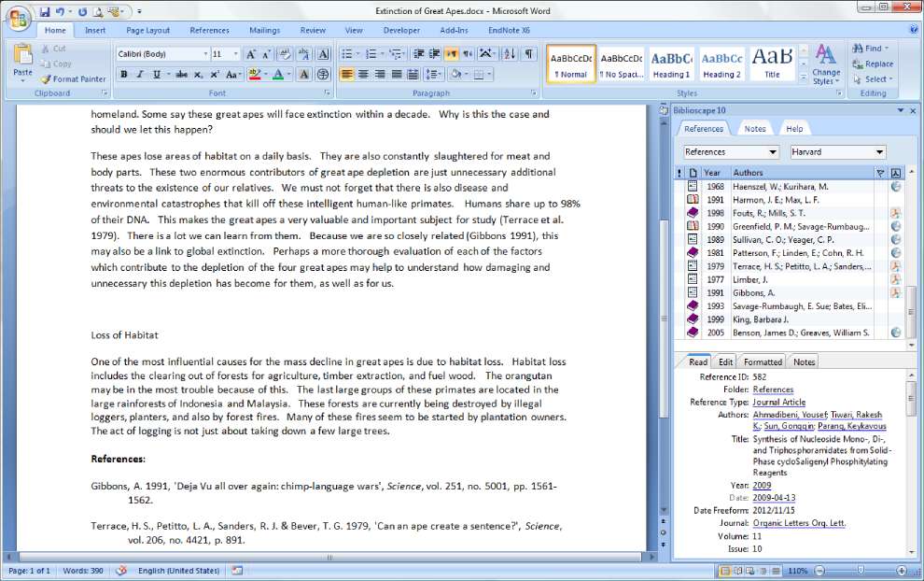
Task: Click PDF icon on Fouts, R. row
Action: pyautogui.click(x=896, y=213)
